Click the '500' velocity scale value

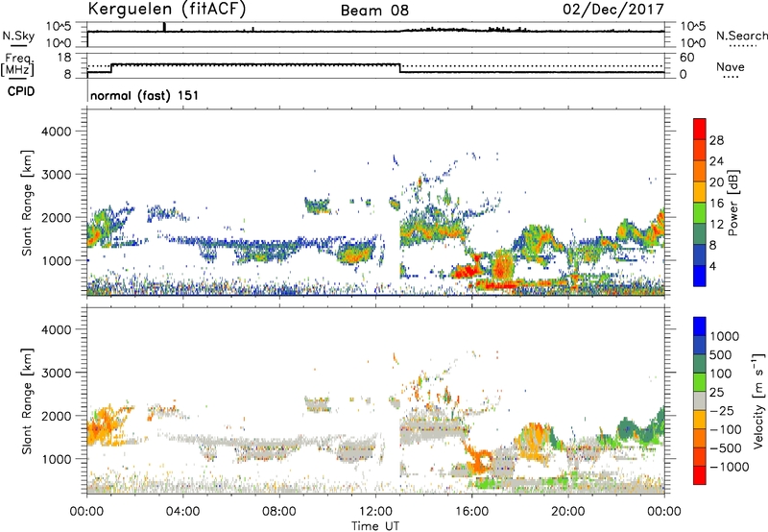721,354
